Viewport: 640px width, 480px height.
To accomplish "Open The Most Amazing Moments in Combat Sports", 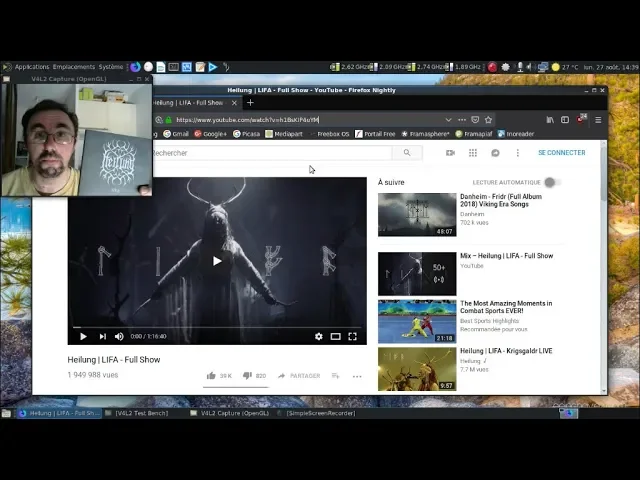I will tap(506, 307).
